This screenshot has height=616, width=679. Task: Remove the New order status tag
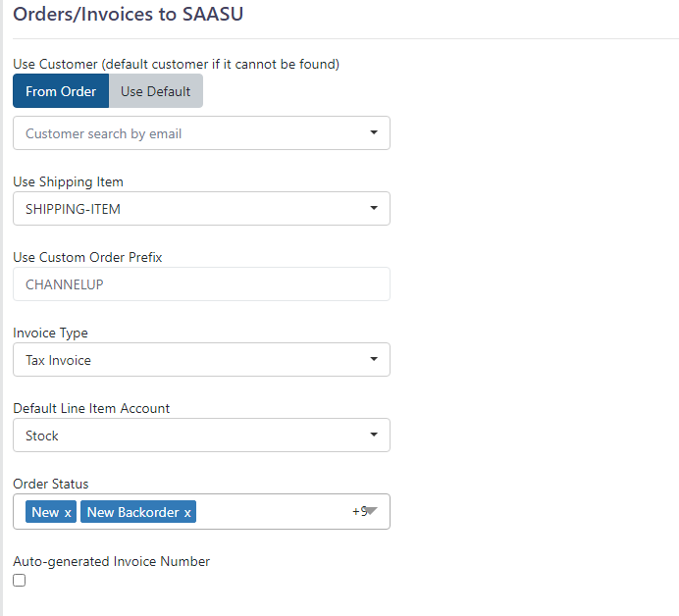point(68,513)
